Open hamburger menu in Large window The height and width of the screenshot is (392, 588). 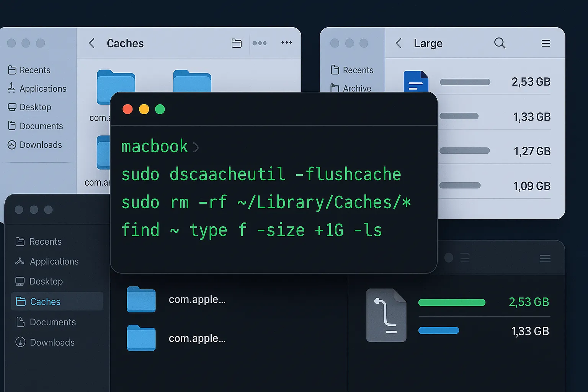pyautogui.click(x=546, y=43)
